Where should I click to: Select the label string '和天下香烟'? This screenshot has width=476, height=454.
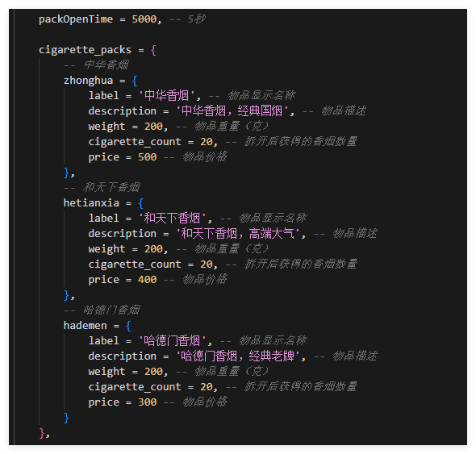point(172,219)
